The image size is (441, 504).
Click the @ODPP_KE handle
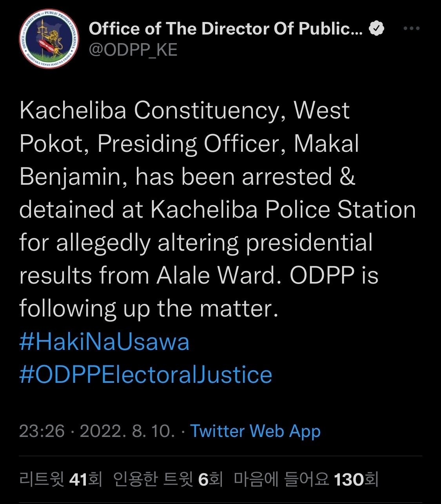133,50
